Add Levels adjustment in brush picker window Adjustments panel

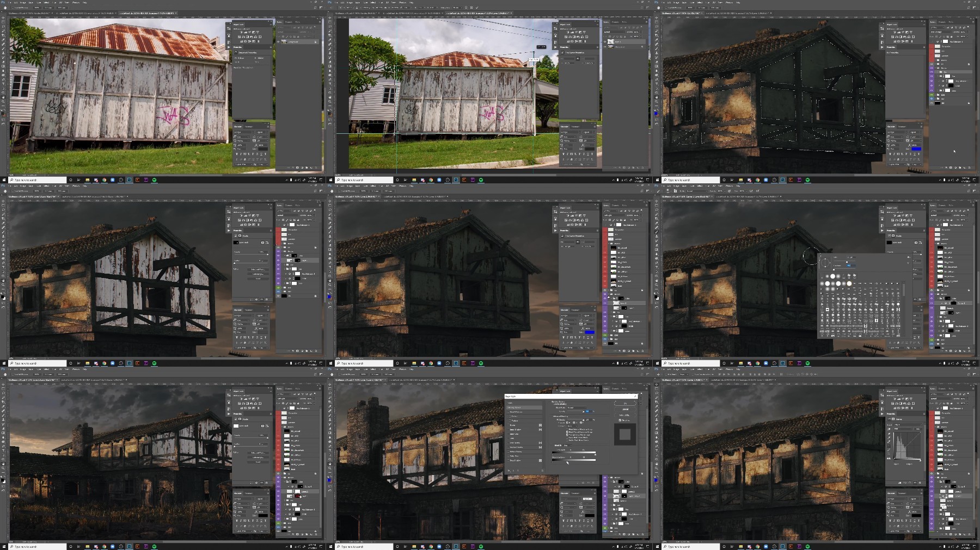[x=899, y=215]
